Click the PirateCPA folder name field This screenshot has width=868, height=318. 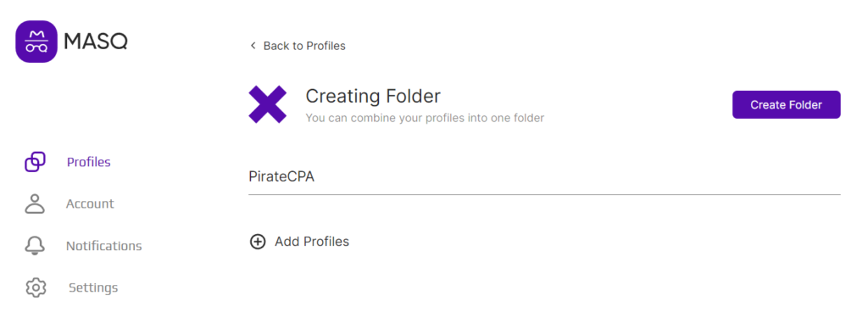(544, 176)
